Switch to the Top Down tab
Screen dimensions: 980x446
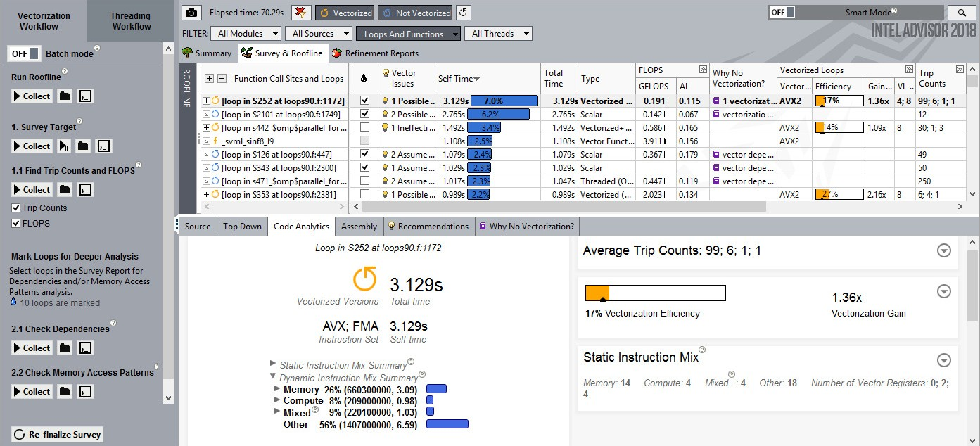[242, 227]
